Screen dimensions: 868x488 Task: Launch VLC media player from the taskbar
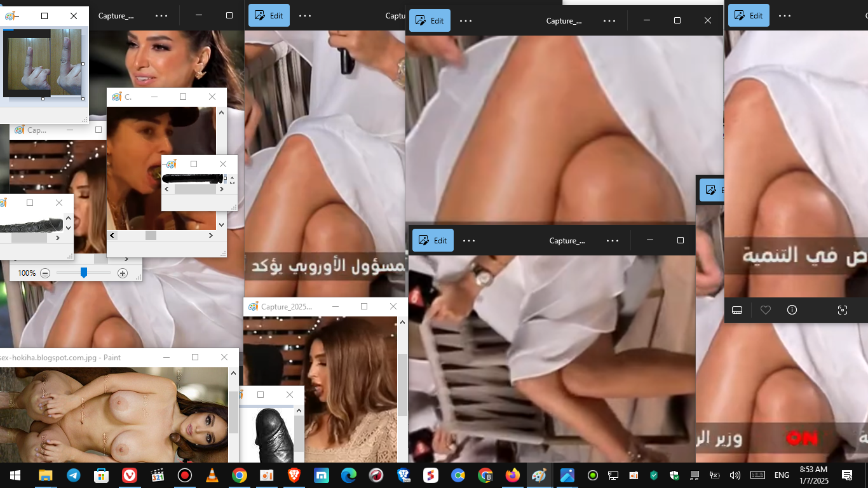click(x=212, y=475)
